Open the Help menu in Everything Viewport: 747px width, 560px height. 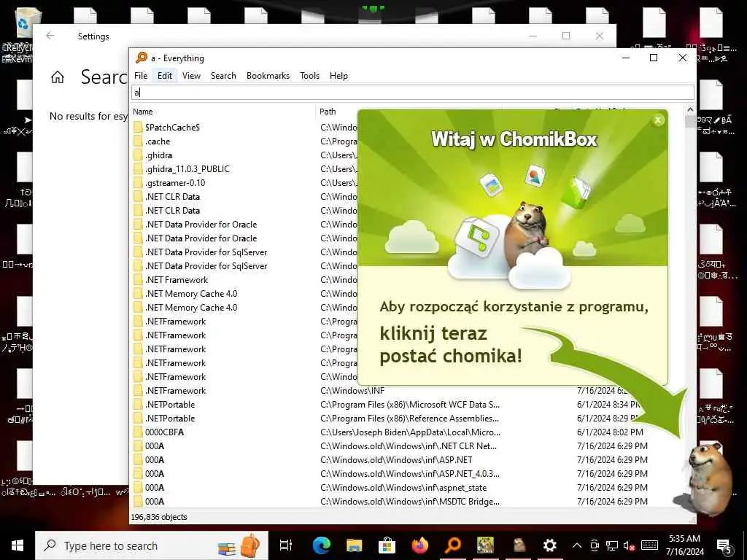tap(338, 76)
